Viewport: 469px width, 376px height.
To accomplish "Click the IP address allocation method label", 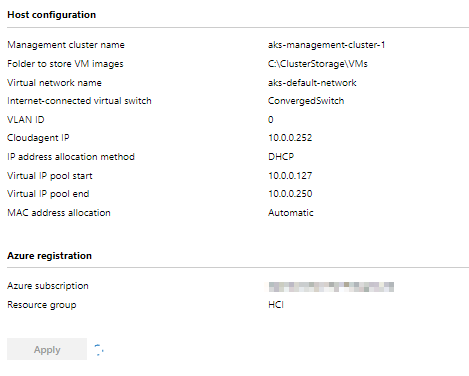I will (71, 157).
